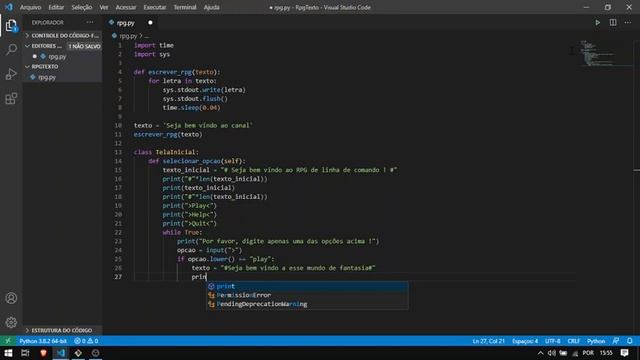Open Run and Debug view

[x=11, y=74]
